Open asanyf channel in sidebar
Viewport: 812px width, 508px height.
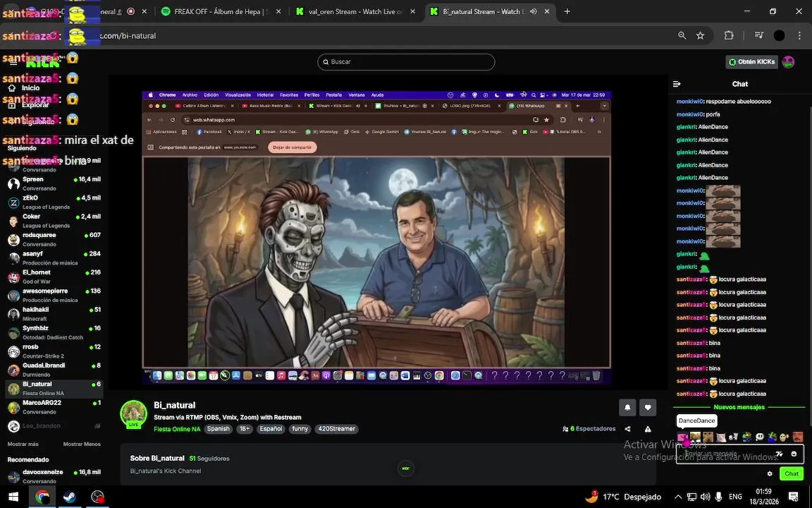pyautogui.click(x=54, y=258)
